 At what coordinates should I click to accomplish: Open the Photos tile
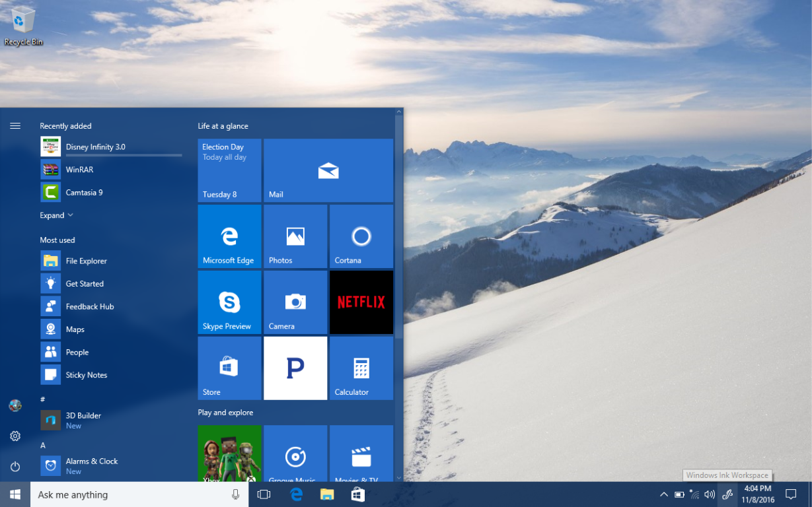pos(295,236)
